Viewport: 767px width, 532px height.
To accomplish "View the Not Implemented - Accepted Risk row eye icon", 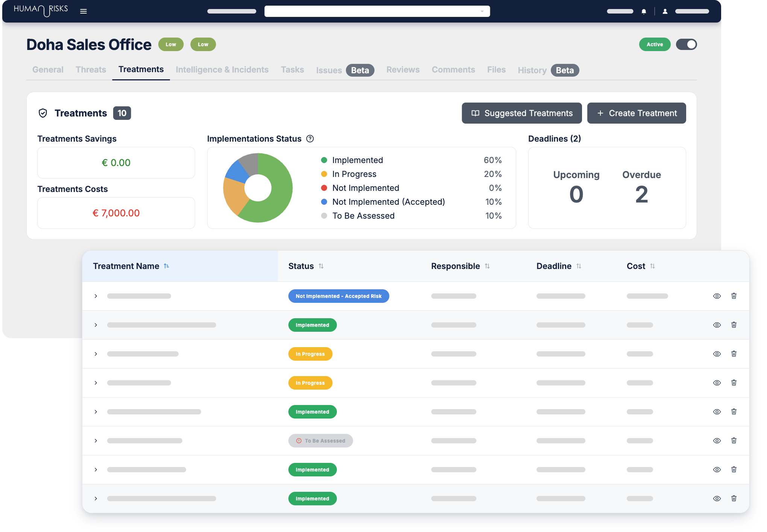I will 717,296.
